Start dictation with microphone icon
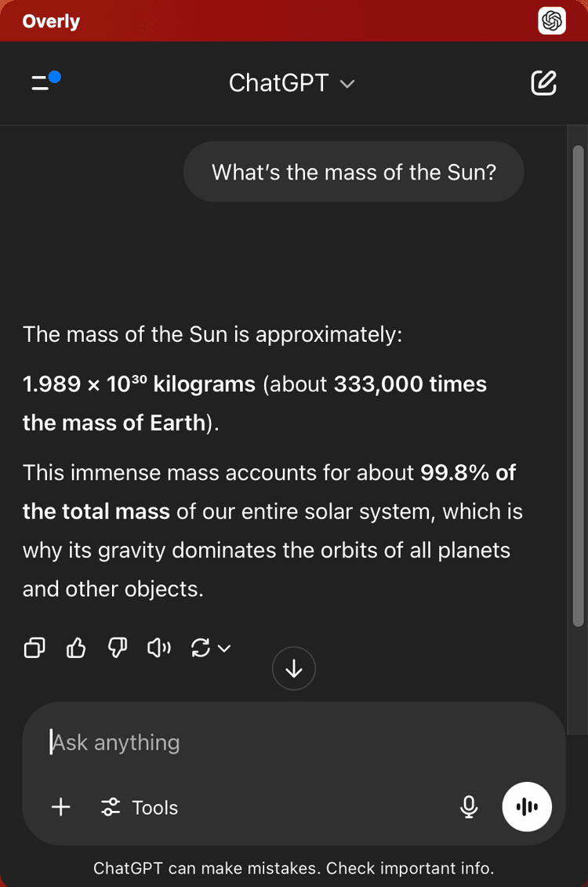This screenshot has width=588, height=887. pyautogui.click(x=469, y=807)
